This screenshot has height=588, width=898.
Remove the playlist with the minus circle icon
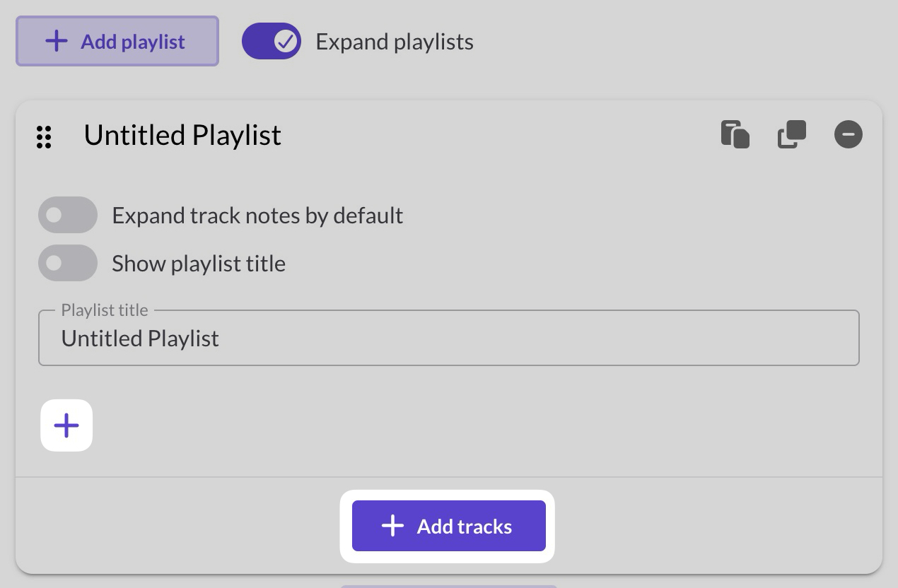[x=848, y=134]
